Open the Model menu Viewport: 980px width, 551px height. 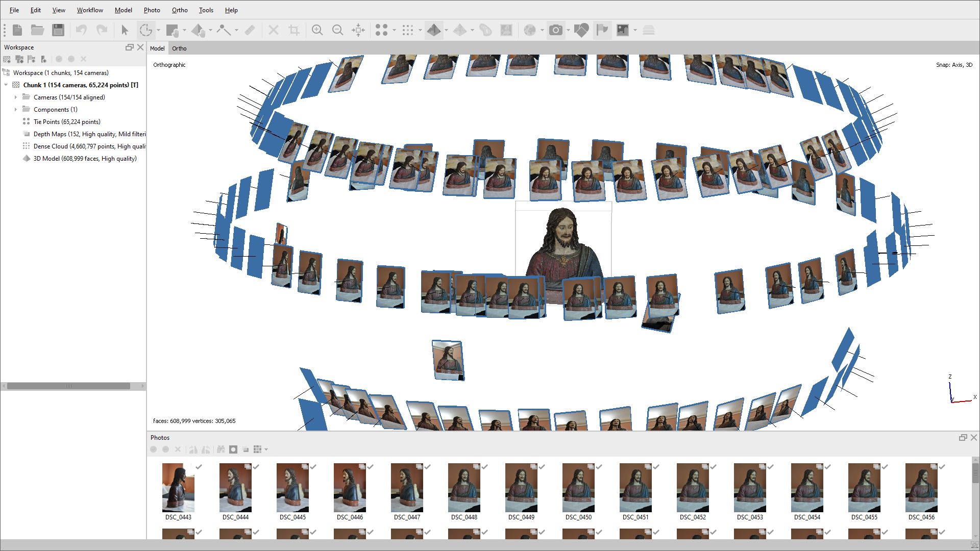click(123, 10)
